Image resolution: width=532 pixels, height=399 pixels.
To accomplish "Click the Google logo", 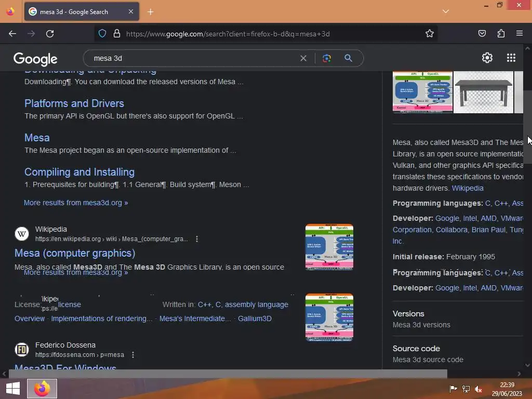I will tap(35, 59).
